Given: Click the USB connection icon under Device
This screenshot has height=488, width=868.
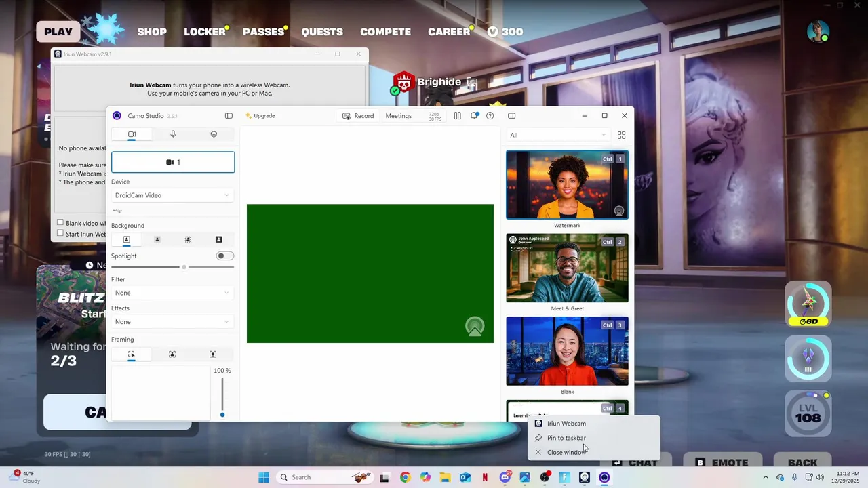Looking at the screenshot, I should coord(117,211).
